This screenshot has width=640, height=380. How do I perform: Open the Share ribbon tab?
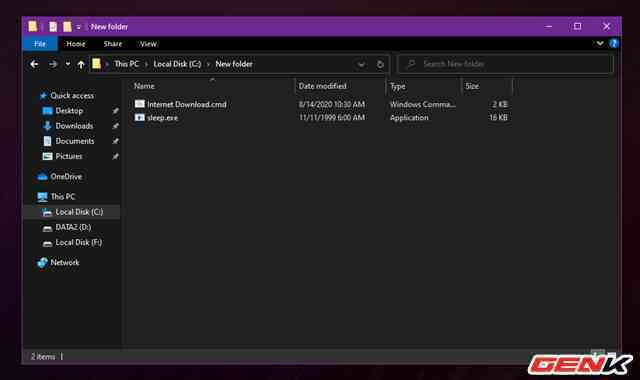coord(113,44)
